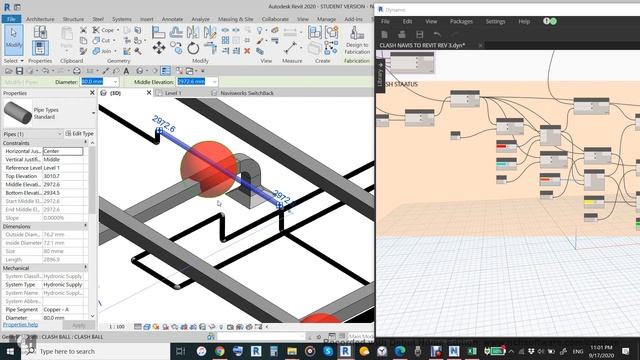Image resolution: width=640 pixels, height=360 pixels.
Task: Click the Rotate tool in Modify panel
Action: tap(193, 48)
